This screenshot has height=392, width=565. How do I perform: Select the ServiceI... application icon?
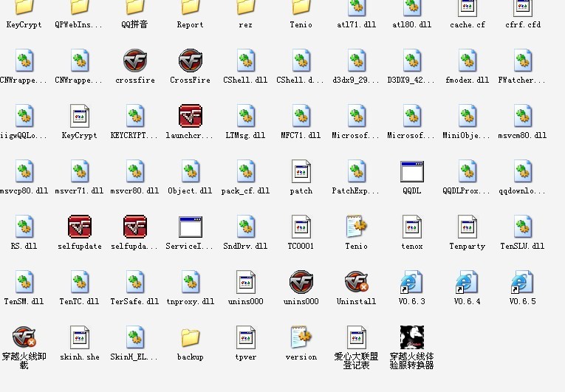(190, 227)
